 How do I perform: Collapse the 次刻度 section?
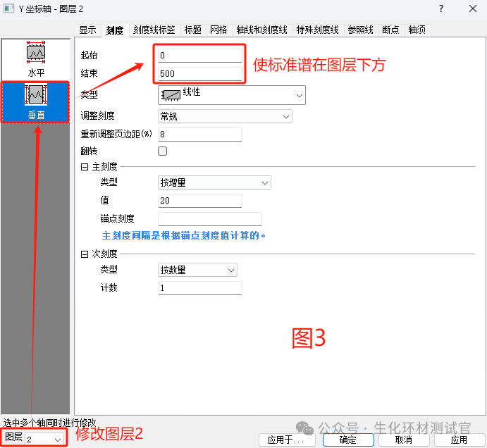point(84,254)
